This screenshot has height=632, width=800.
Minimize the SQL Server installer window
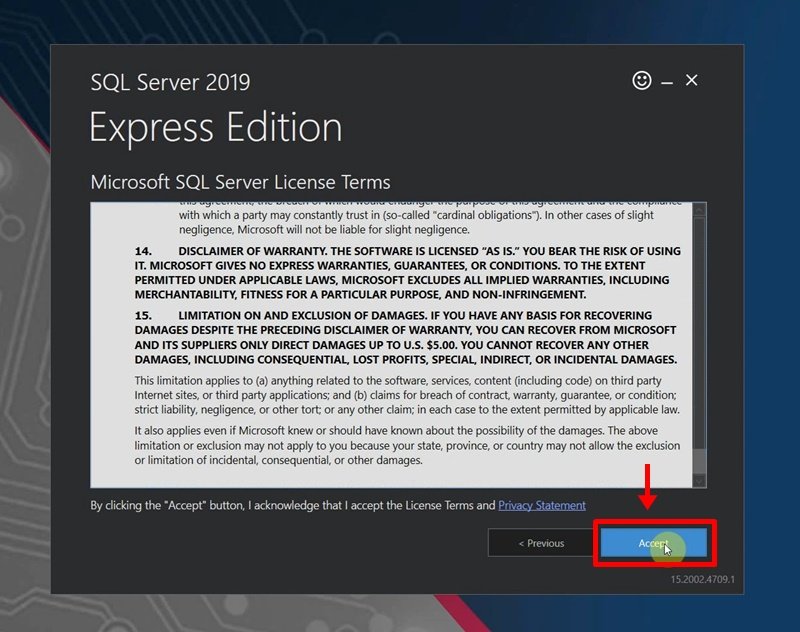pos(666,82)
